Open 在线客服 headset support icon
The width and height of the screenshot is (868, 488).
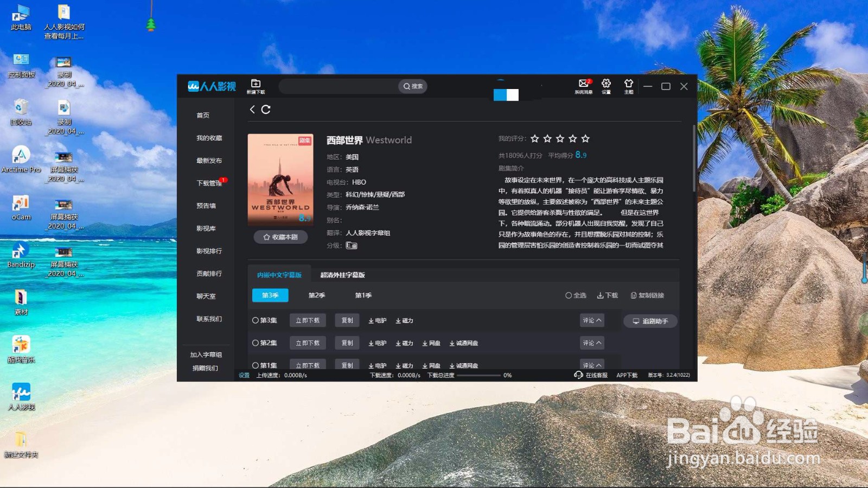pyautogui.click(x=578, y=375)
